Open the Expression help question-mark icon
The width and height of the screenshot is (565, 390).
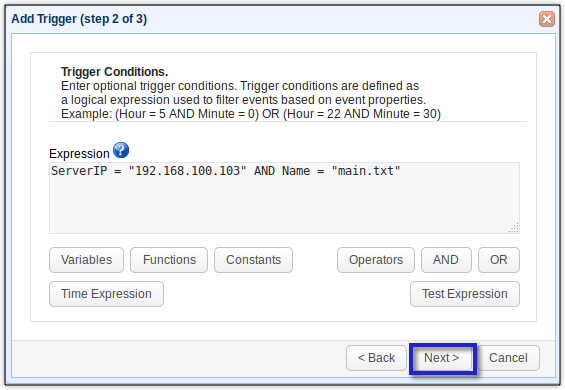(121, 150)
